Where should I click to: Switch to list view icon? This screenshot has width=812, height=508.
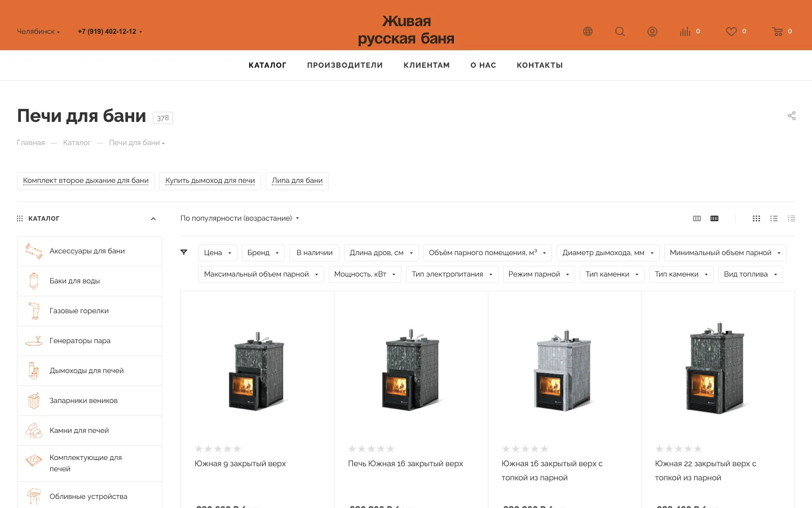click(774, 218)
